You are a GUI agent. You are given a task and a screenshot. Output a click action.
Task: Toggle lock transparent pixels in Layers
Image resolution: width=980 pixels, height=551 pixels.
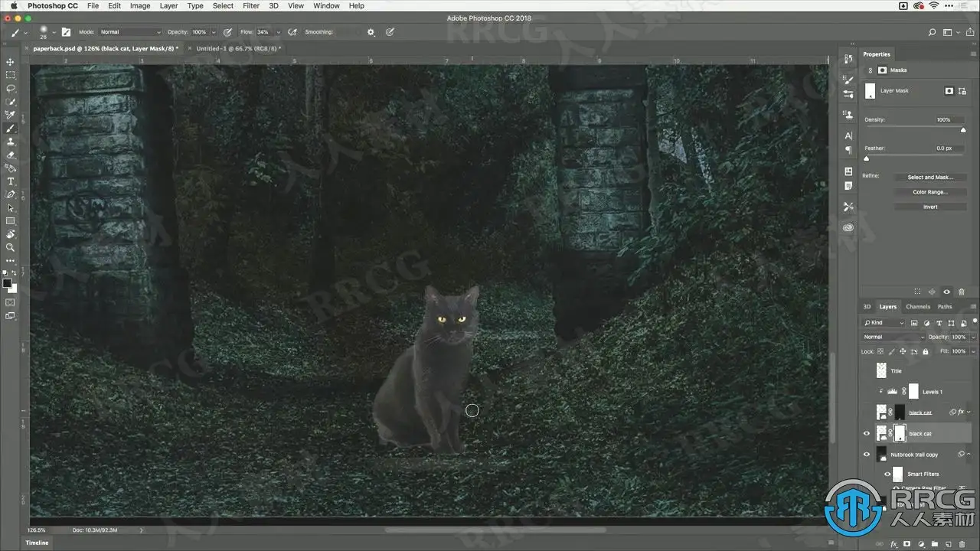(x=880, y=351)
